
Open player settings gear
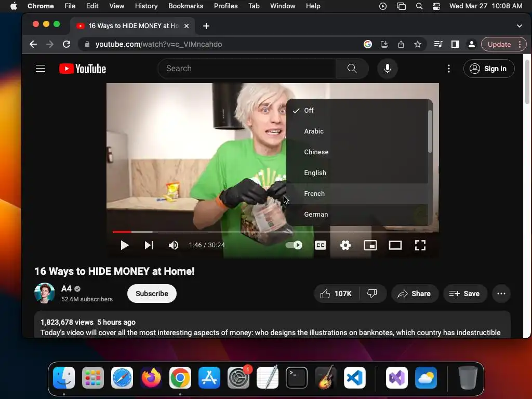(x=345, y=245)
